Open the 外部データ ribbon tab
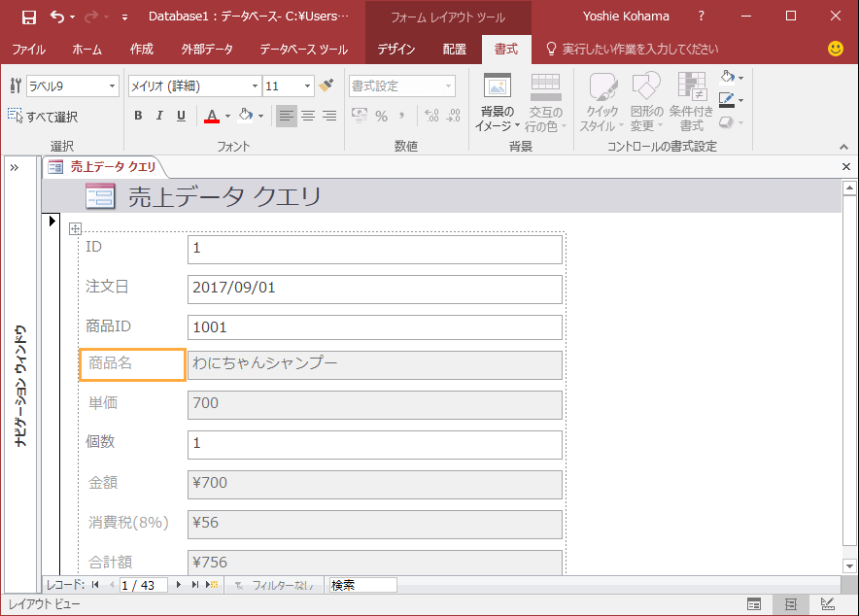Viewport: 859px width, 616px height. point(207,49)
